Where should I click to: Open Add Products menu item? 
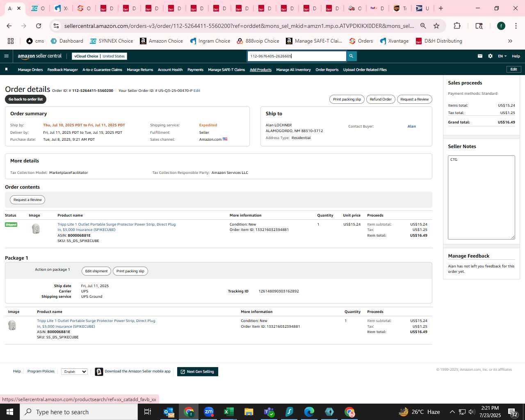click(260, 70)
